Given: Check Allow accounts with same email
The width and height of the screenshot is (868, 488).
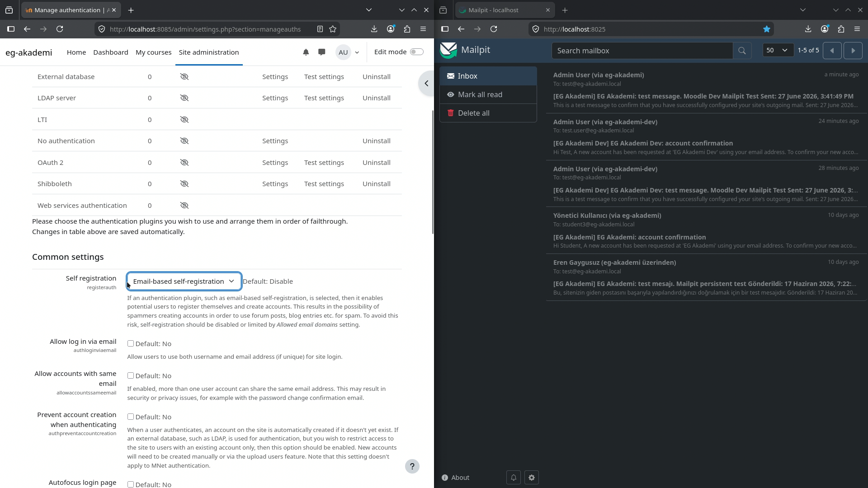Looking at the screenshot, I should pos(131,376).
